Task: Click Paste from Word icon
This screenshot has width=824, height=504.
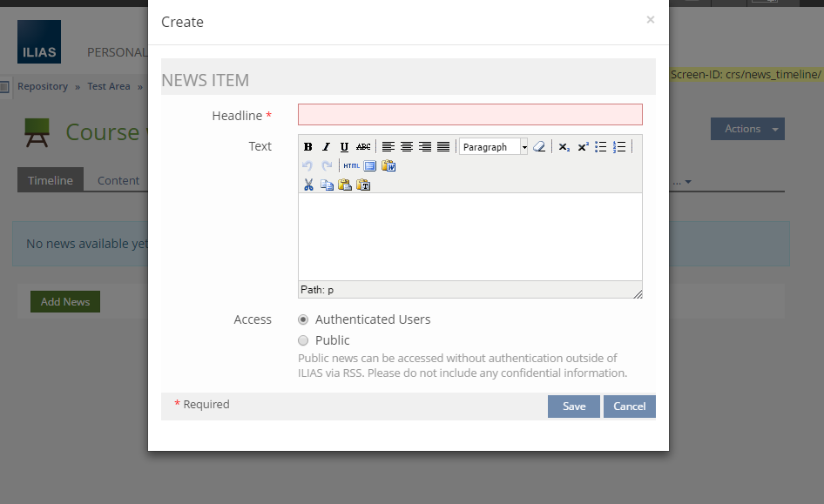Action: (x=388, y=166)
